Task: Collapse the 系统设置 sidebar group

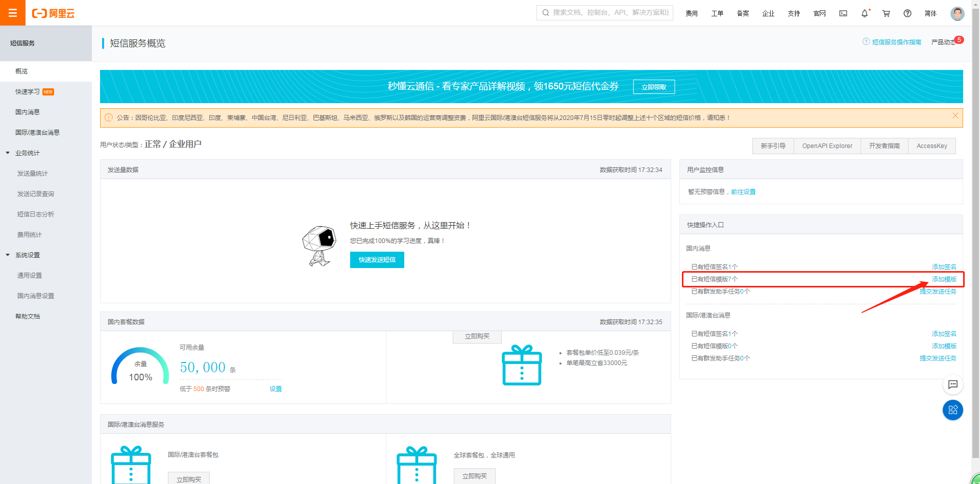Action: tap(8, 255)
